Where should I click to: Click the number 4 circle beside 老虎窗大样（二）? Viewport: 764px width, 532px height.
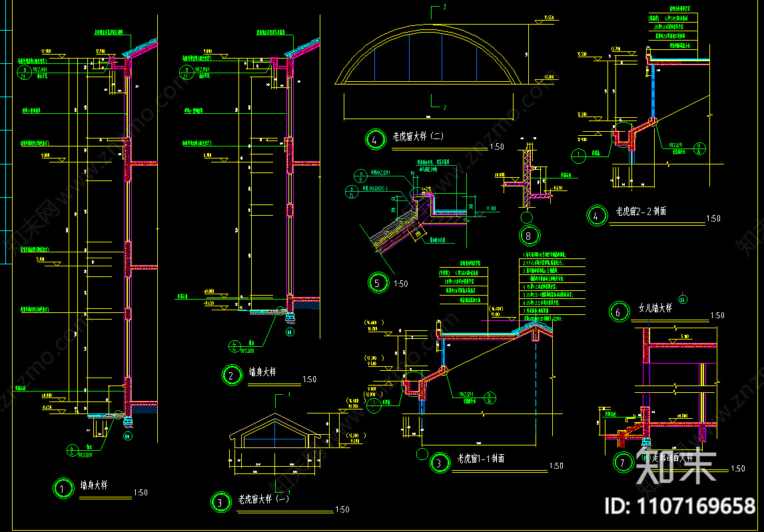click(374, 140)
